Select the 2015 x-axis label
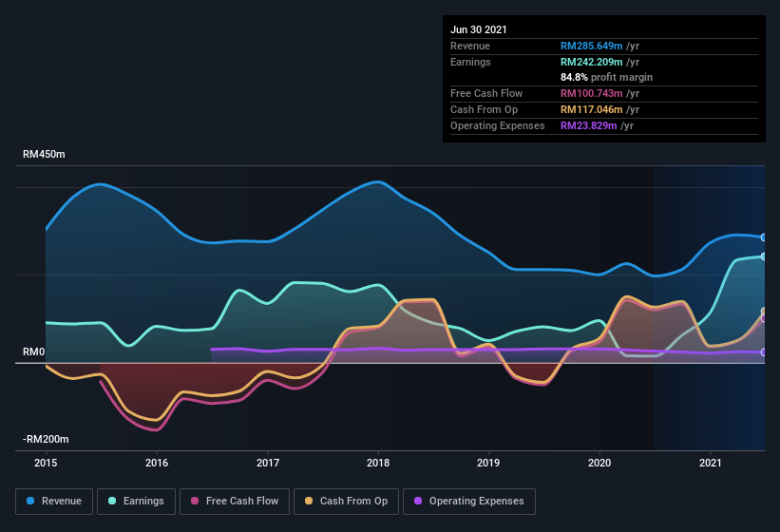 point(46,463)
